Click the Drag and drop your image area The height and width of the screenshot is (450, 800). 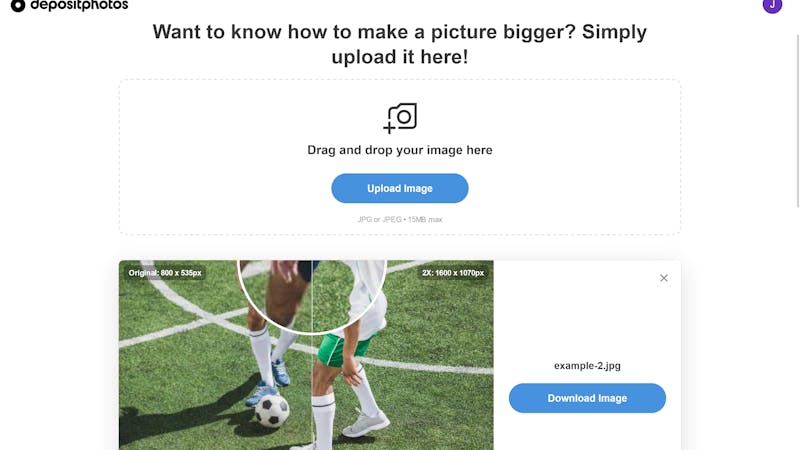(399, 157)
